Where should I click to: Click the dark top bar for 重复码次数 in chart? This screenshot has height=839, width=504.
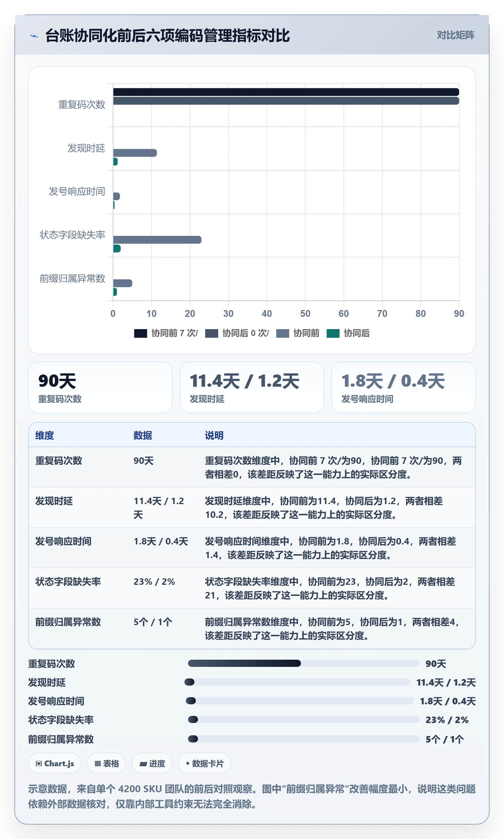(286, 92)
